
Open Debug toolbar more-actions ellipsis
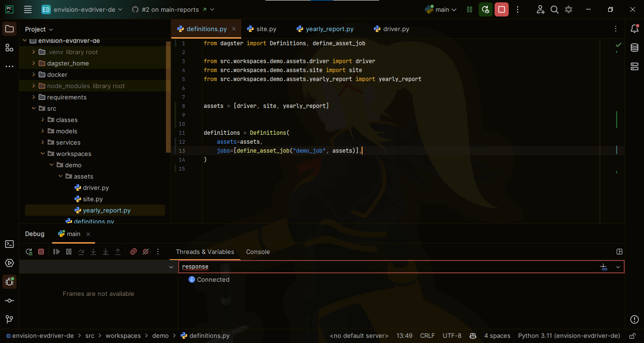click(x=158, y=252)
